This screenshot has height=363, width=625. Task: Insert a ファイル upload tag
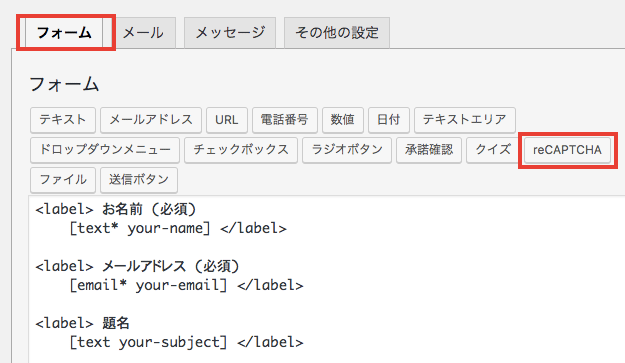coord(63,180)
